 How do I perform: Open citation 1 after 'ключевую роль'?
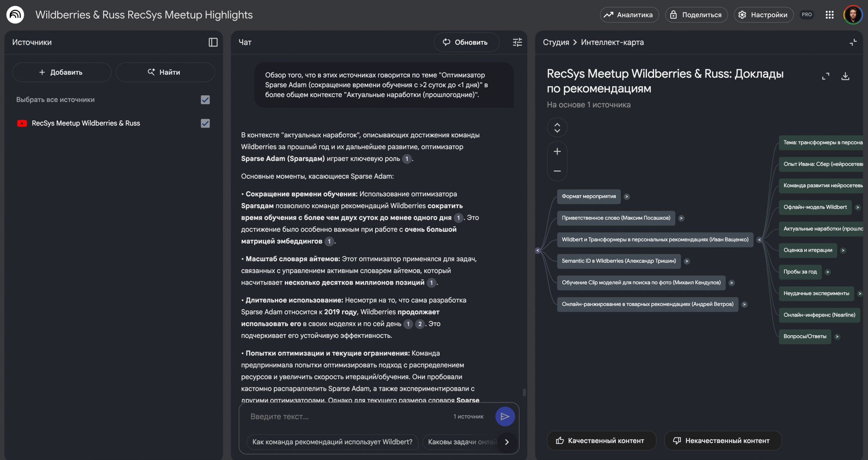pos(407,159)
